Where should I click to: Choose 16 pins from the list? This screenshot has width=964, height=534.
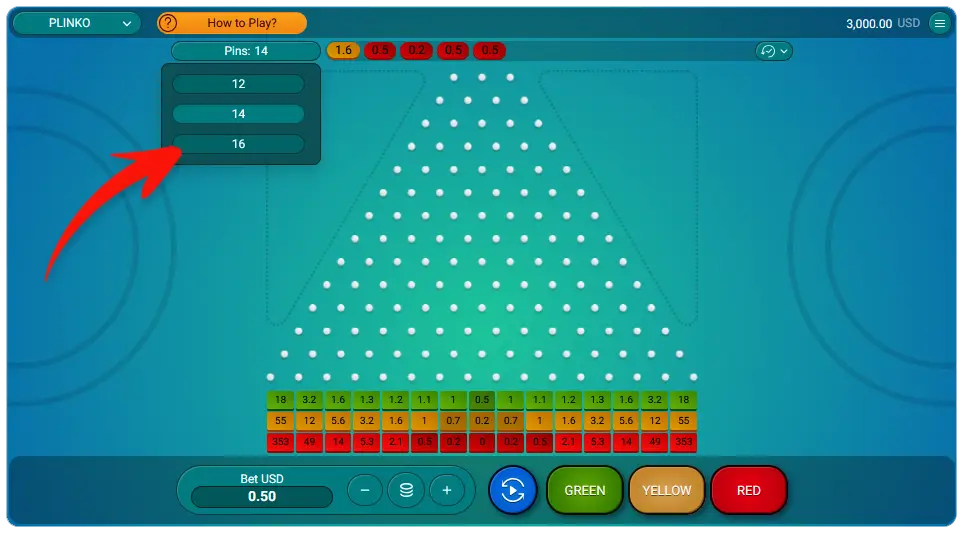[x=238, y=144]
